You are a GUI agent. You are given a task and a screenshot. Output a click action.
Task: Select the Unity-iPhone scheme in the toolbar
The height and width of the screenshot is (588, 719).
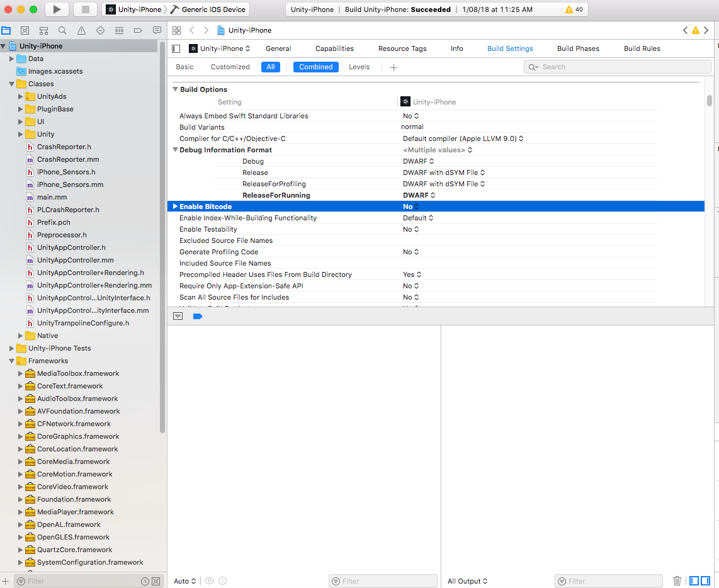point(133,9)
